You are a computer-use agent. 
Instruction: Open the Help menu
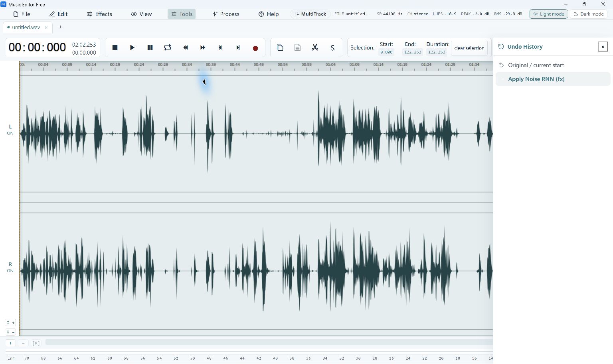coord(269,14)
